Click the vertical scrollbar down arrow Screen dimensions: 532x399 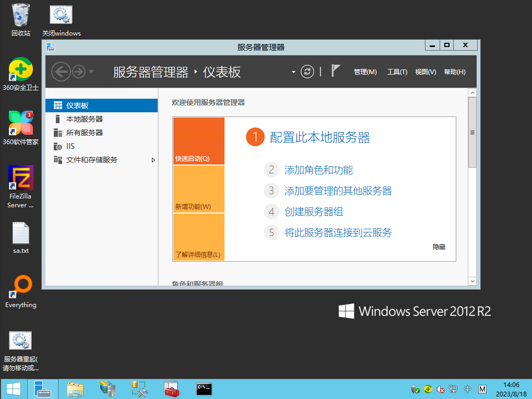(472, 281)
